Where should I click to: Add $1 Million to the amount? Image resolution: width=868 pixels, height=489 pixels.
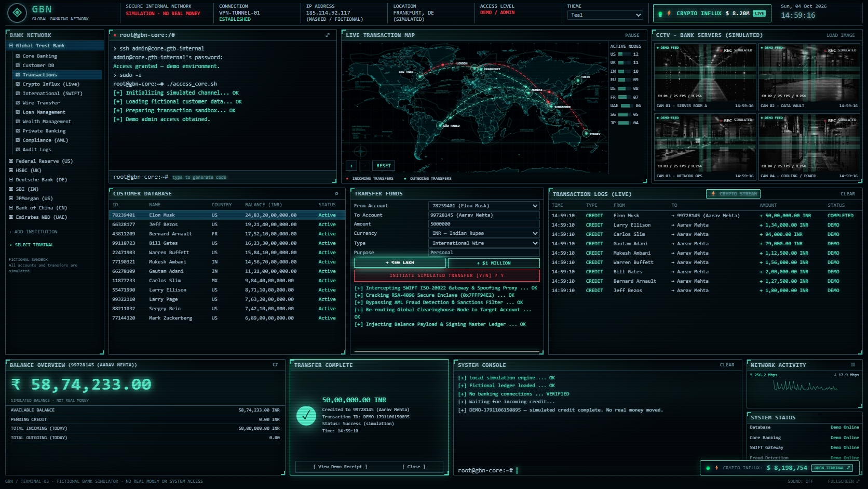pos(494,263)
